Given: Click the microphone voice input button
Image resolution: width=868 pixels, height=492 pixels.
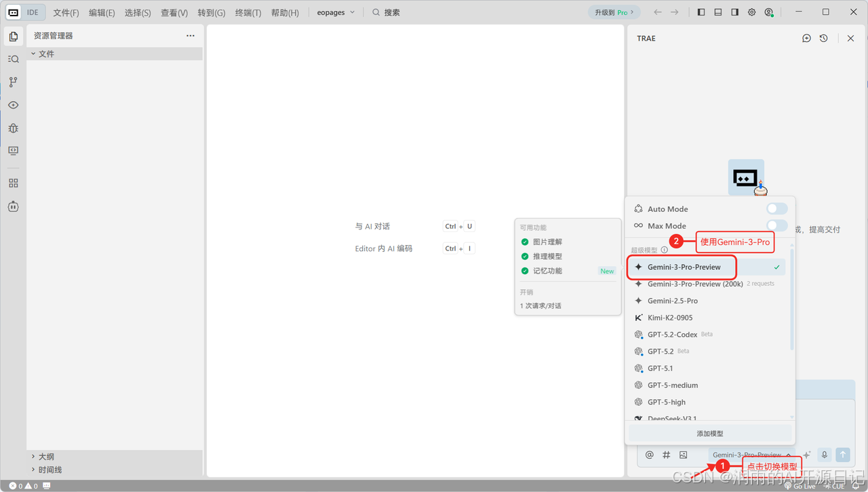Looking at the screenshot, I should coord(825,455).
